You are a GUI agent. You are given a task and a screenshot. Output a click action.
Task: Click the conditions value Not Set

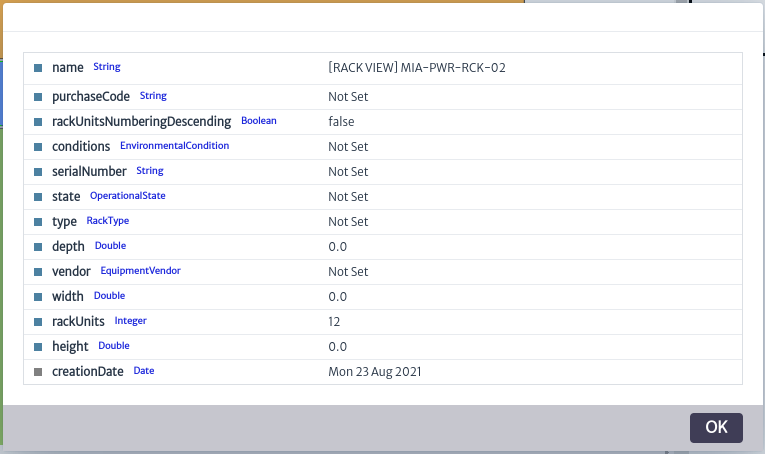(348, 147)
